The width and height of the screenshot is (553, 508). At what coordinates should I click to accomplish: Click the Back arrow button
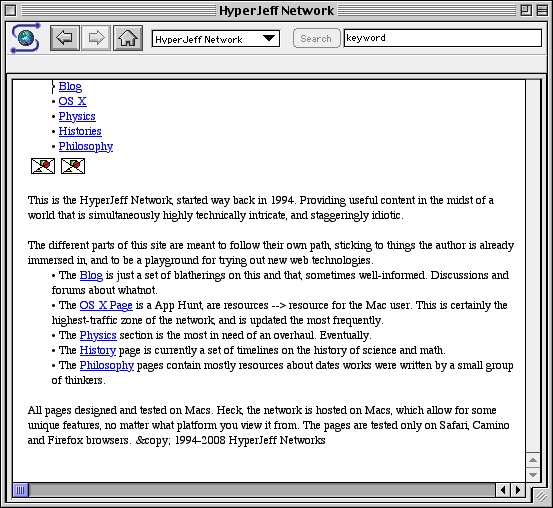coord(65,38)
